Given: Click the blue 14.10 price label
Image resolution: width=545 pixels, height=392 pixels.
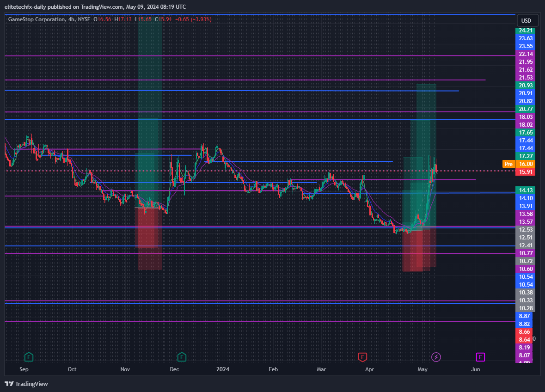Looking at the screenshot, I should click(526, 198).
